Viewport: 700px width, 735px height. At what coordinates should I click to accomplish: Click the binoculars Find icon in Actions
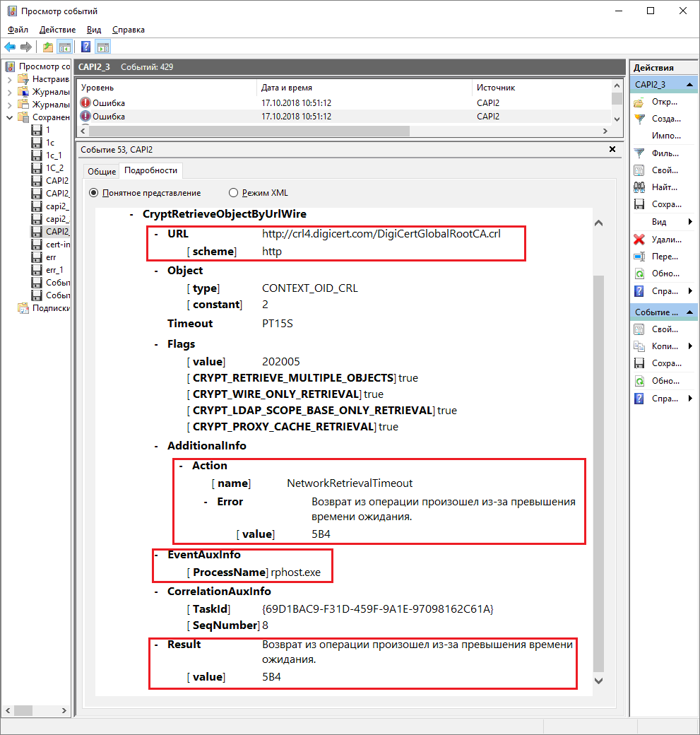pyautogui.click(x=639, y=187)
